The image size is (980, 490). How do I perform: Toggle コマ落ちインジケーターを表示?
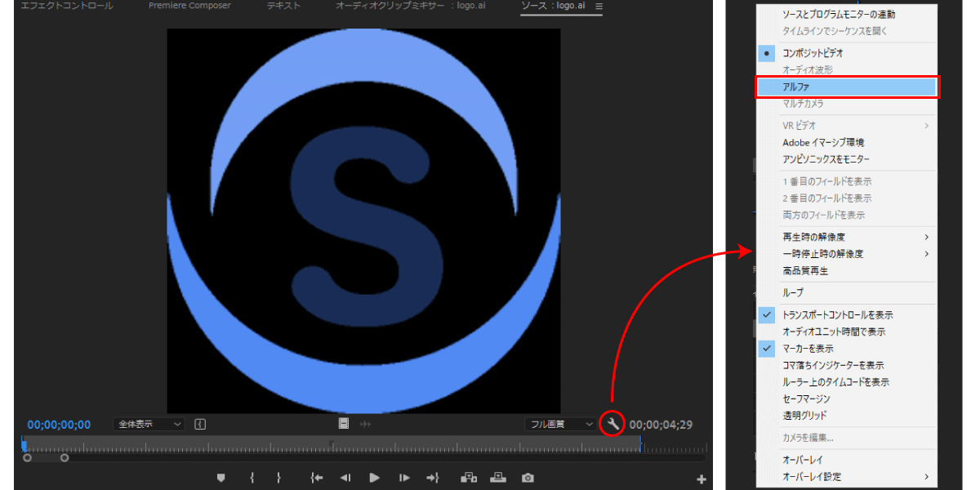tap(848, 365)
